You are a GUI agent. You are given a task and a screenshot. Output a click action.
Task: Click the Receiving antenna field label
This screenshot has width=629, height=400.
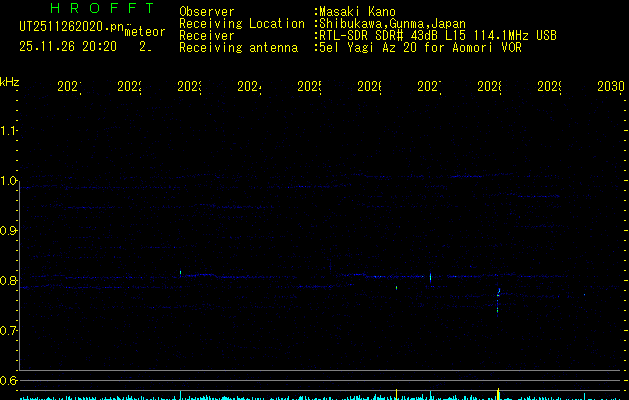pyautogui.click(x=238, y=47)
